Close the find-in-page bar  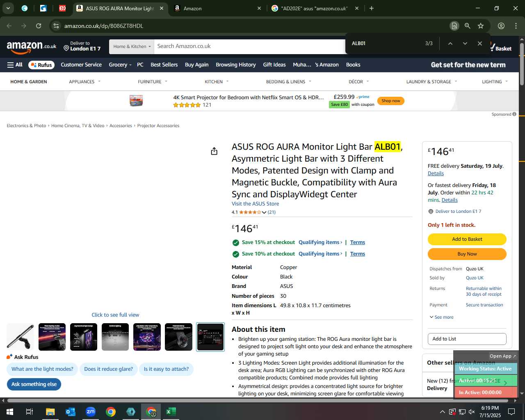(479, 43)
